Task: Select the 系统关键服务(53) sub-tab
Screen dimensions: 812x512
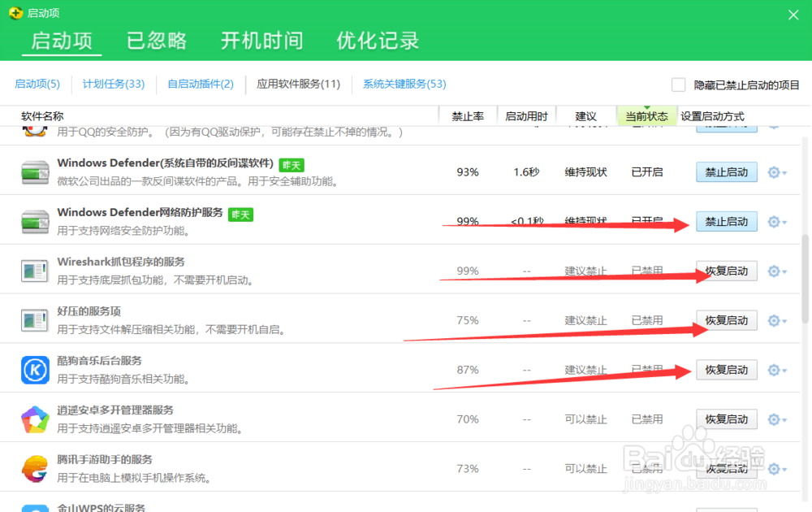Action: [x=404, y=84]
